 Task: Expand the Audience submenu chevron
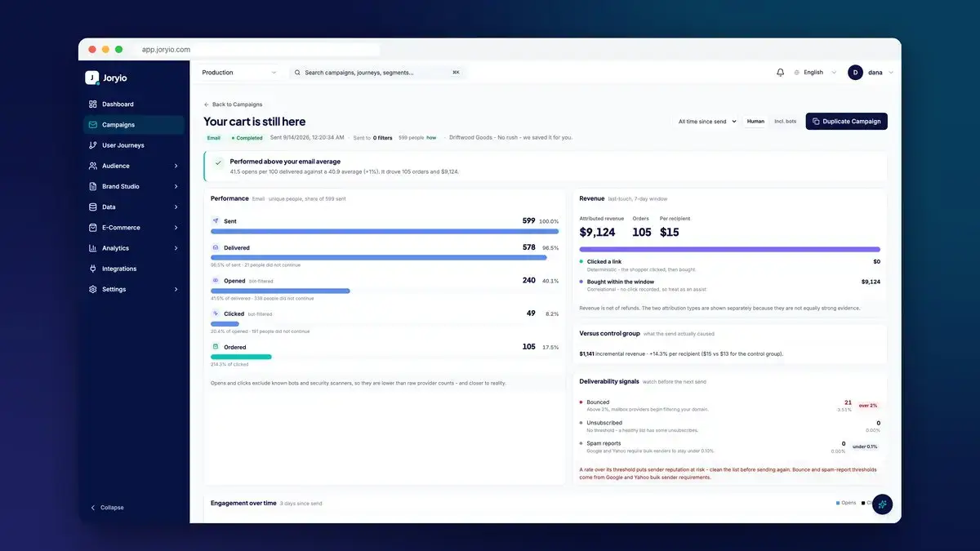(176, 166)
